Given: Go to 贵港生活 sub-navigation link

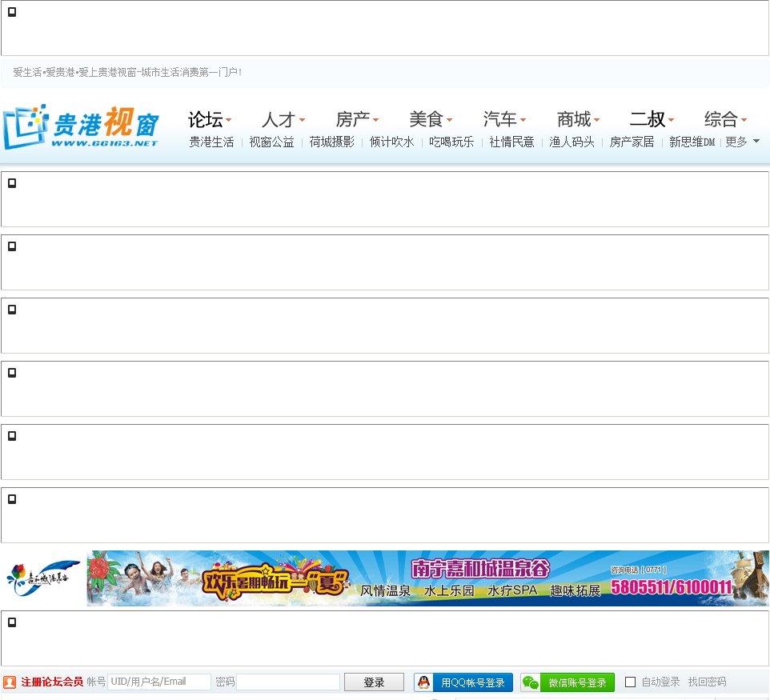Looking at the screenshot, I should (x=211, y=142).
